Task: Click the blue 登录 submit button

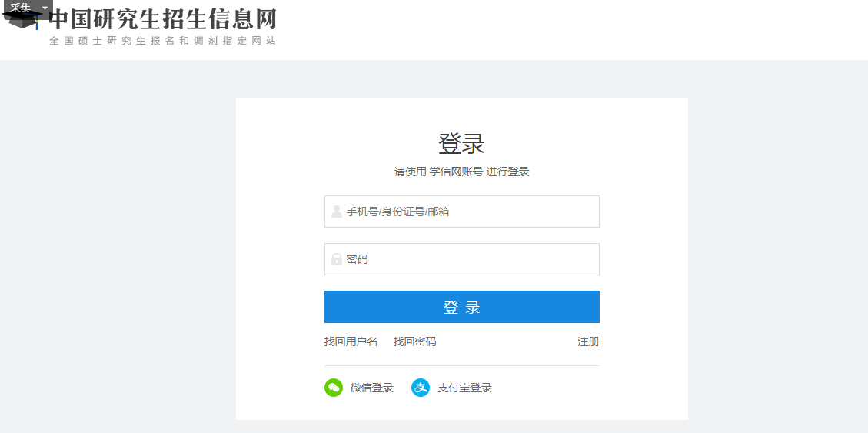Action: 462,307
